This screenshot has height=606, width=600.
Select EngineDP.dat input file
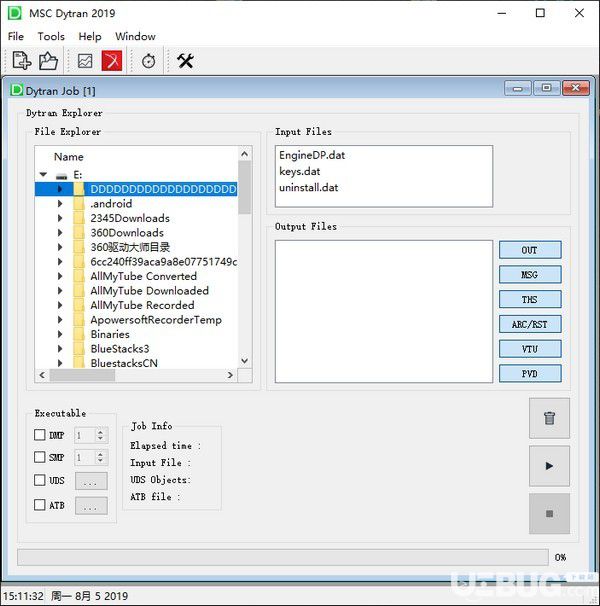(x=312, y=155)
